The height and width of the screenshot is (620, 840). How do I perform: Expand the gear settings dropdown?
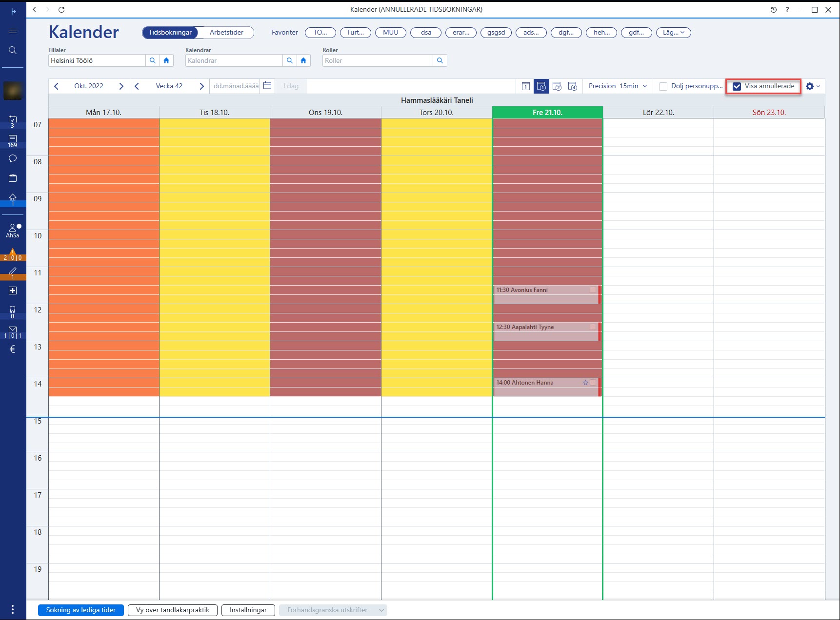813,86
